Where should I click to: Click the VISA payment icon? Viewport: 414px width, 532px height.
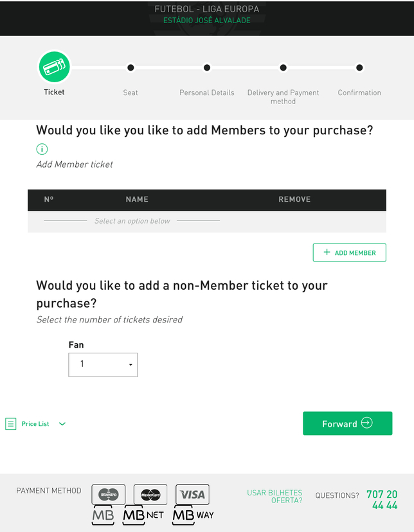click(192, 494)
